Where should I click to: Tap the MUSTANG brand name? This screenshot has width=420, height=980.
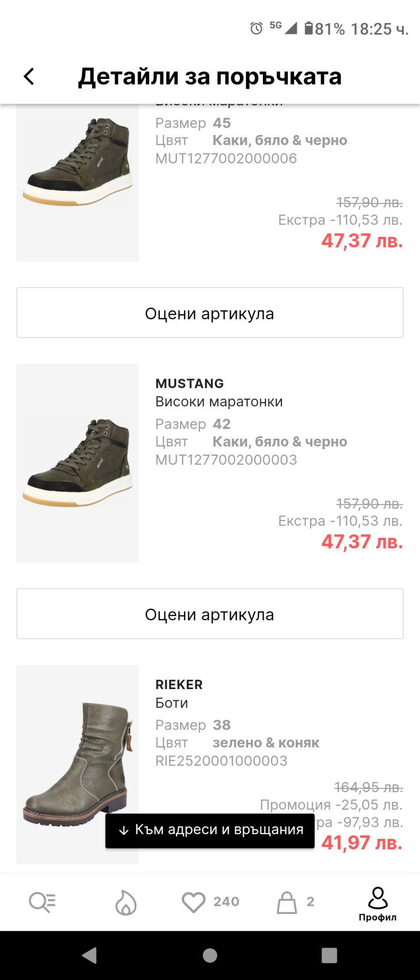[190, 383]
